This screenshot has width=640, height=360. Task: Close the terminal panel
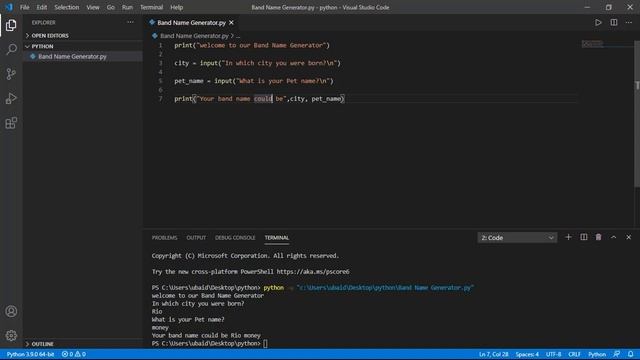tap(629, 238)
